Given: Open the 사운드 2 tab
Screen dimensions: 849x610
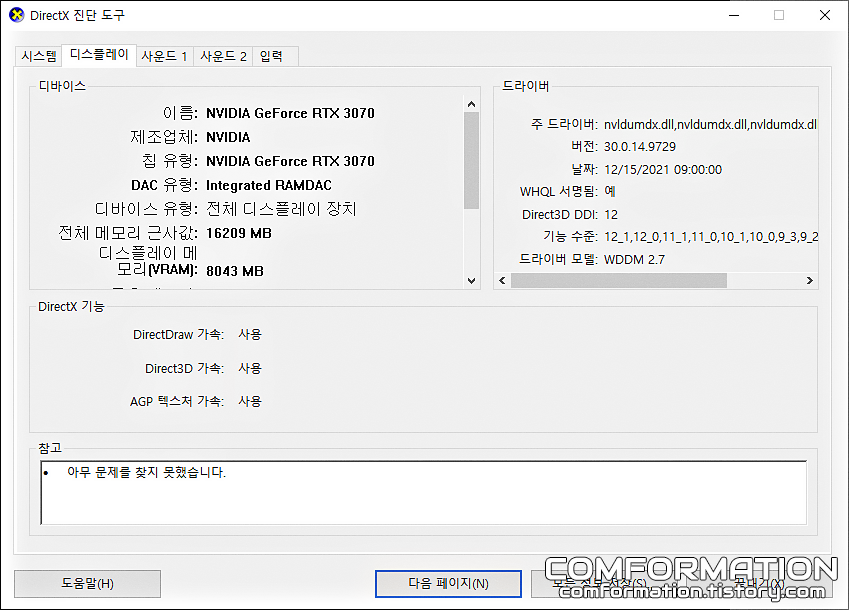Looking at the screenshot, I should pyautogui.click(x=223, y=56).
